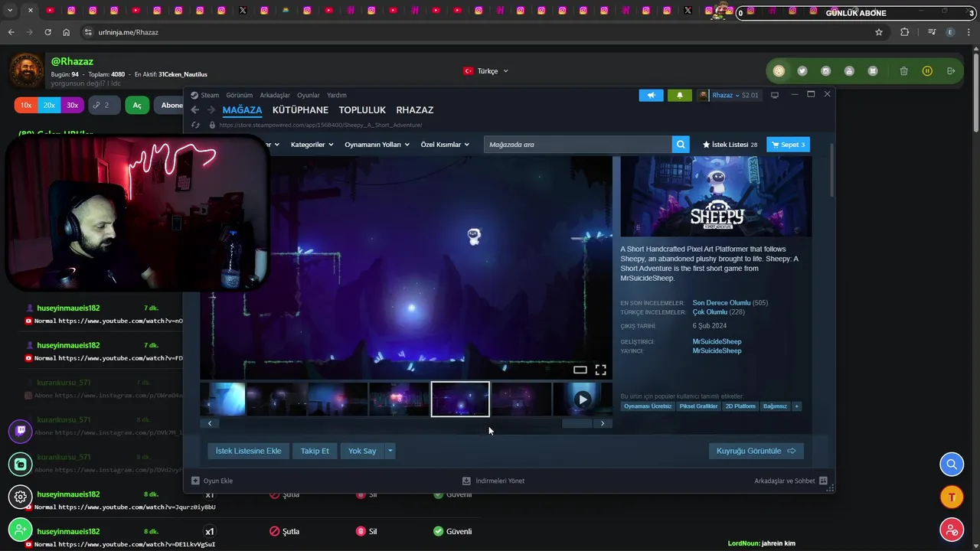Switch to KÜTÜPHANE tab
980x551 pixels.
coord(300,110)
